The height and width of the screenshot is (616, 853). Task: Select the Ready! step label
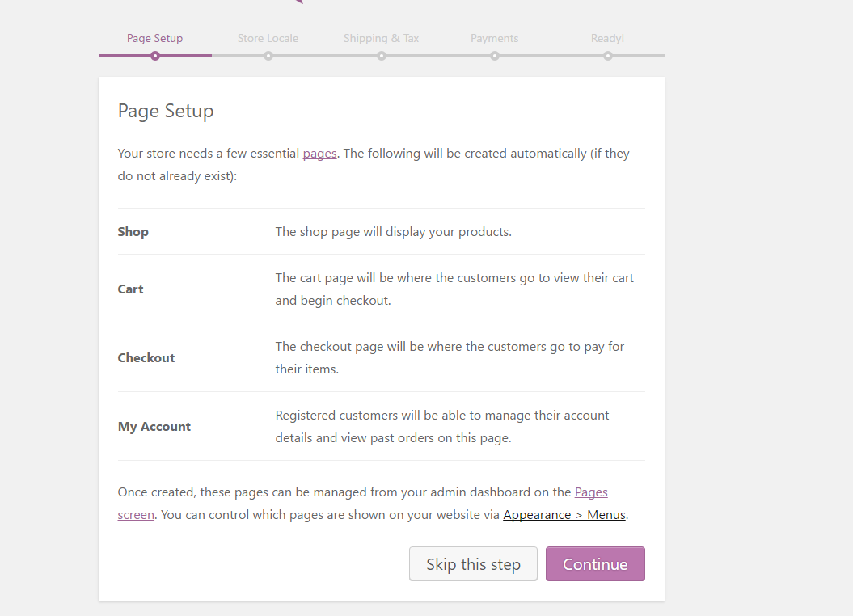tap(607, 38)
